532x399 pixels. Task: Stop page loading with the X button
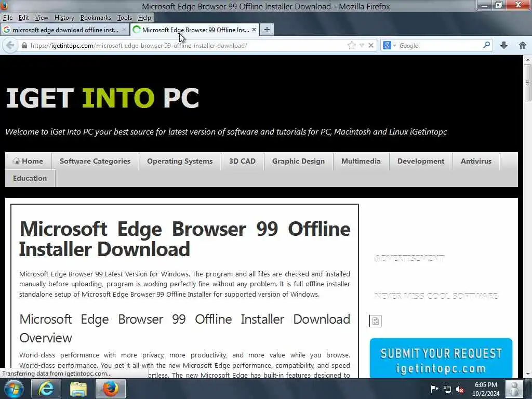pos(371,45)
